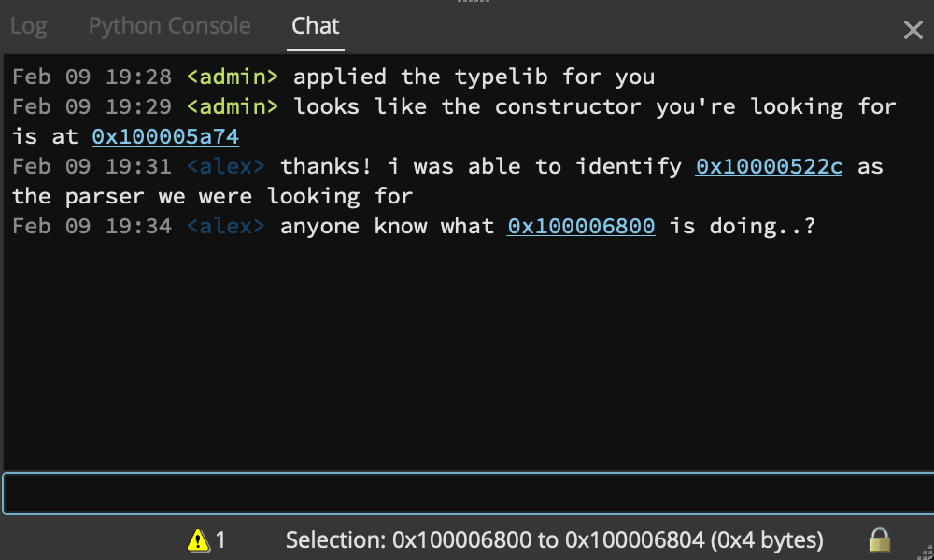This screenshot has width=934, height=560.
Task: Select the Chat tab
Action: tap(316, 26)
